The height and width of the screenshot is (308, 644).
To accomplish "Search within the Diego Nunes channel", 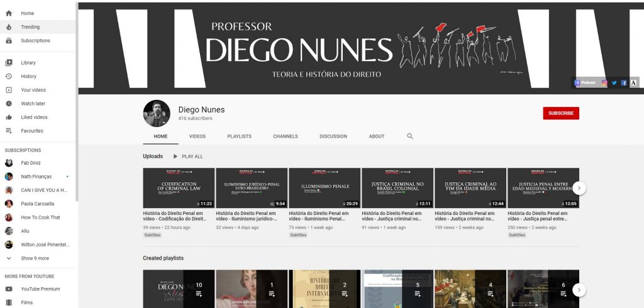I will (409, 136).
